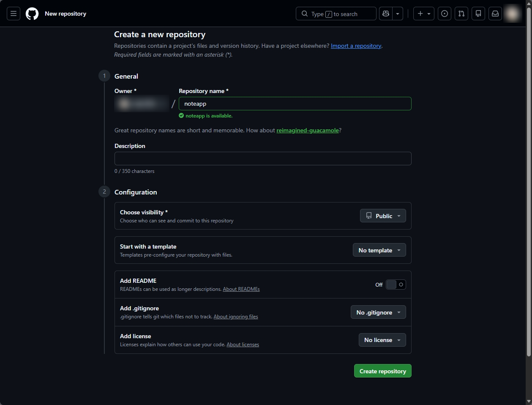Follow the Import a repository link
This screenshot has height=405, width=532.
[x=356, y=46]
